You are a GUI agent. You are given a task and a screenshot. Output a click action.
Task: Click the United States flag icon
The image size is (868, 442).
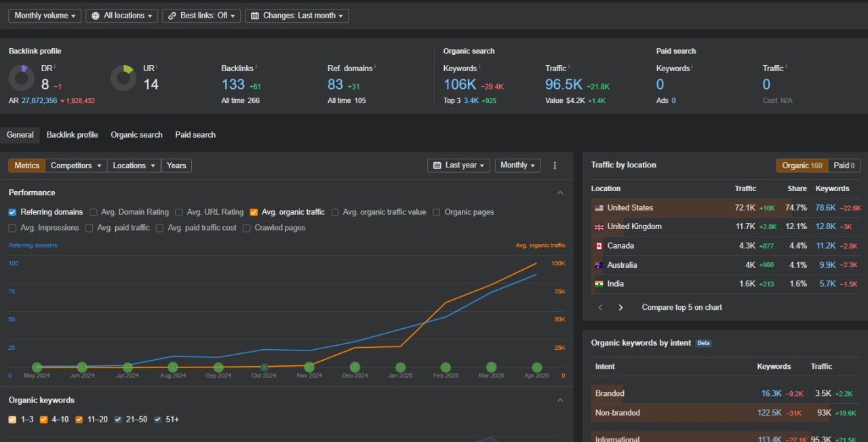pos(599,208)
